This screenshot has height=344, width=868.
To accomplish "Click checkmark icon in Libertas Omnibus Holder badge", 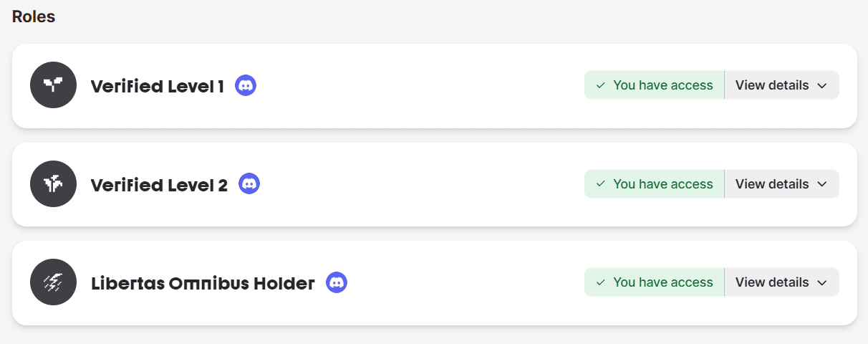I will [601, 282].
